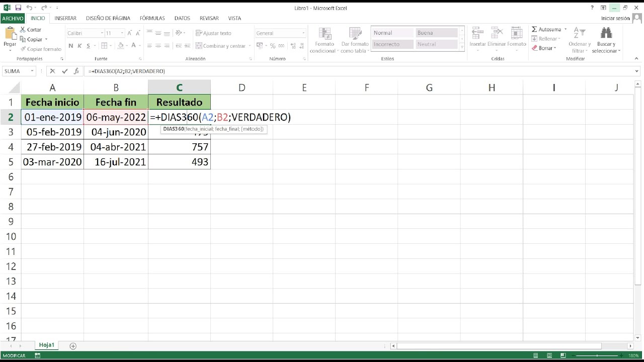Click the accounting currency format icon
This screenshot has width=644, height=362.
[260, 46]
